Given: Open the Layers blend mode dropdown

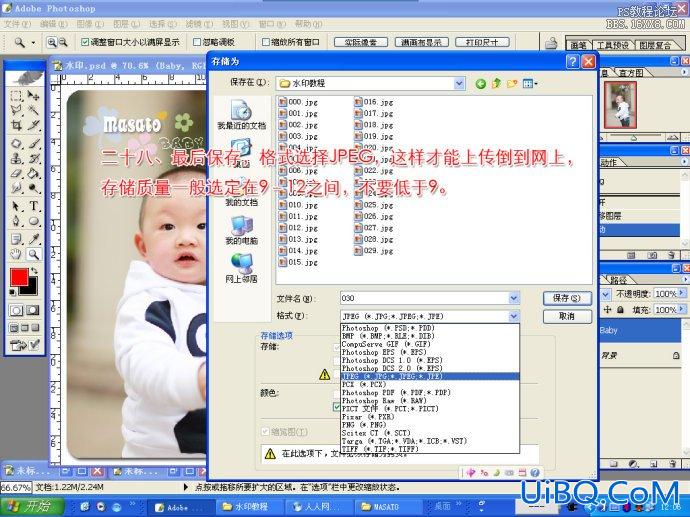Looking at the screenshot, I should point(606,294).
